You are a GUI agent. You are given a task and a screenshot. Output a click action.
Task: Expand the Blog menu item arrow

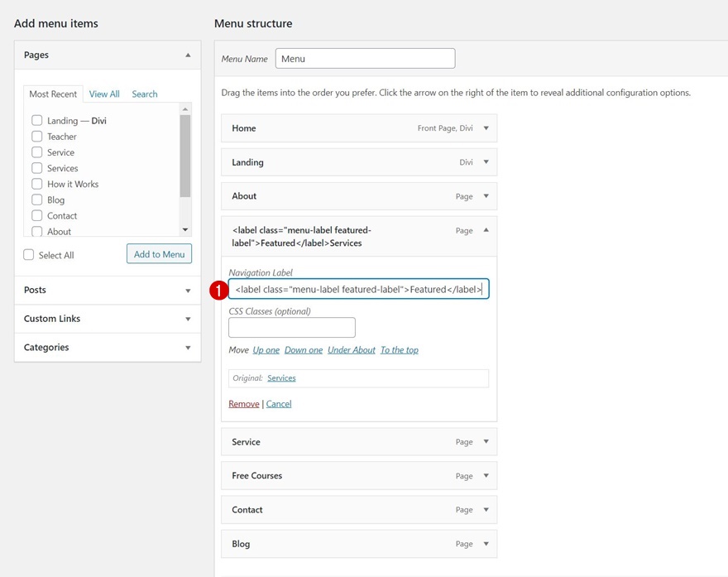486,544
